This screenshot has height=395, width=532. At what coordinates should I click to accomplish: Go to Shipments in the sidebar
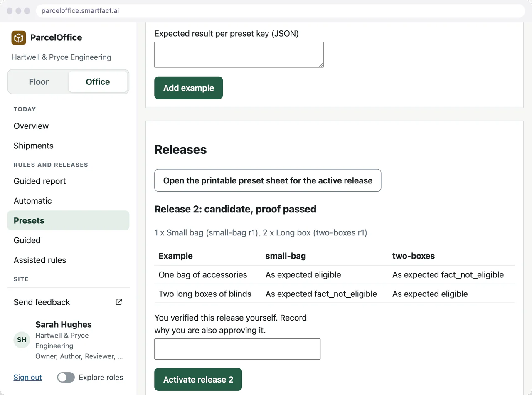69,146
